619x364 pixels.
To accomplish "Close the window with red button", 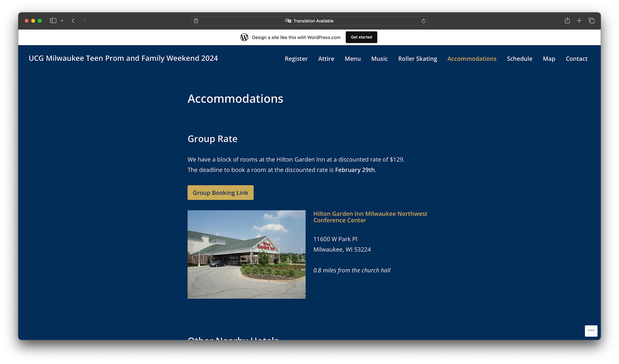I will tap(27, 21).
